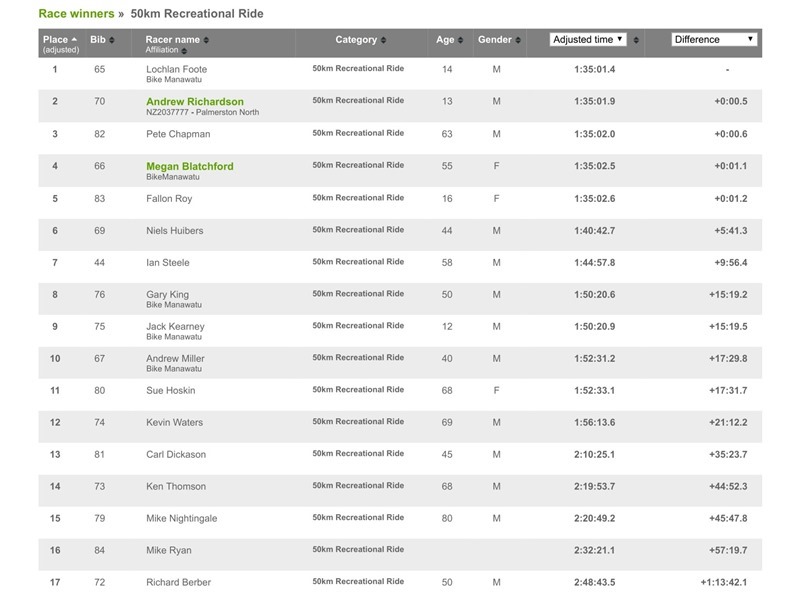Click on Pete Chapman's name in row 3
Image resolution: width=800 pixels, height=607 pixels.
tap(178, 134)
